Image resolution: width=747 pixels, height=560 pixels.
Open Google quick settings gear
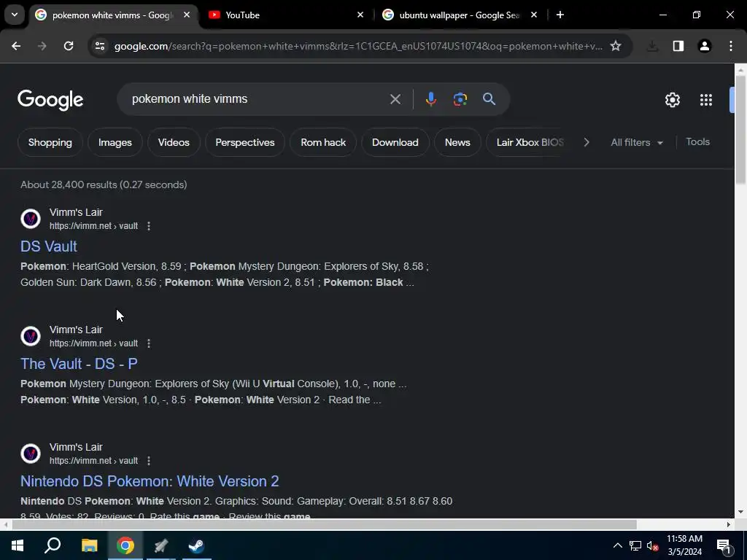click(x=672, y=99)
